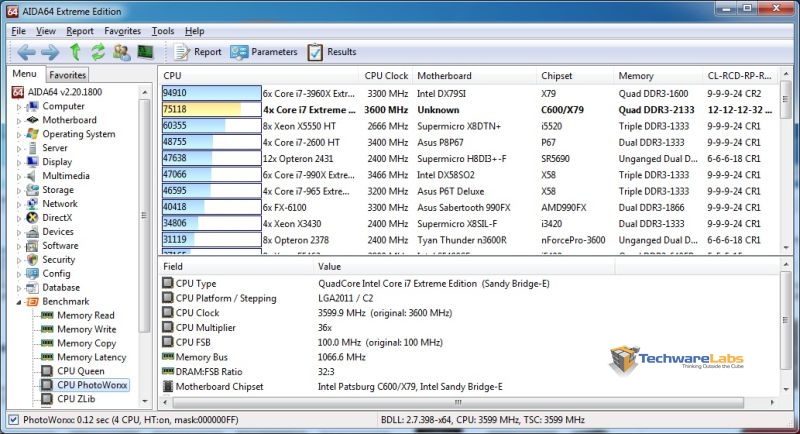Open the Help menu
800x434 pixels.
pyautogui.click(x=194, y=31)
